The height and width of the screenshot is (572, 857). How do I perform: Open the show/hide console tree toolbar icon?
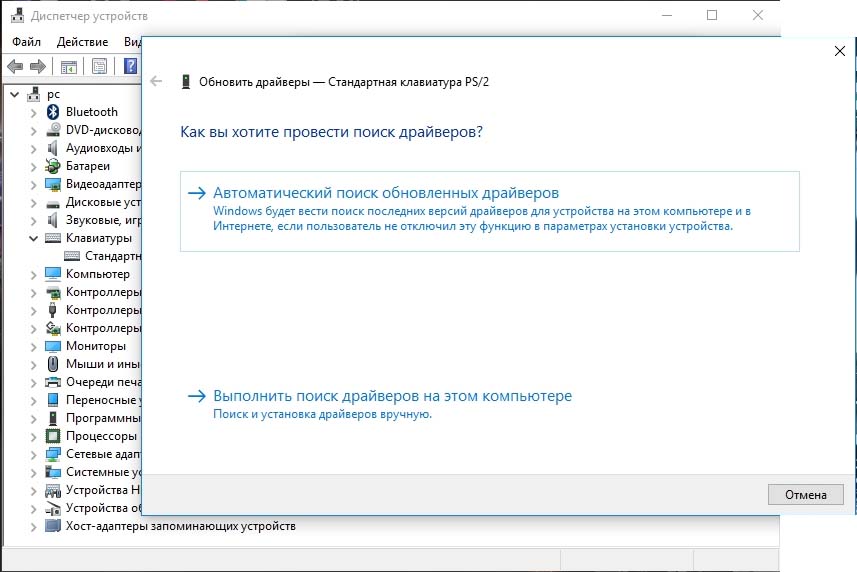[69, 67]
